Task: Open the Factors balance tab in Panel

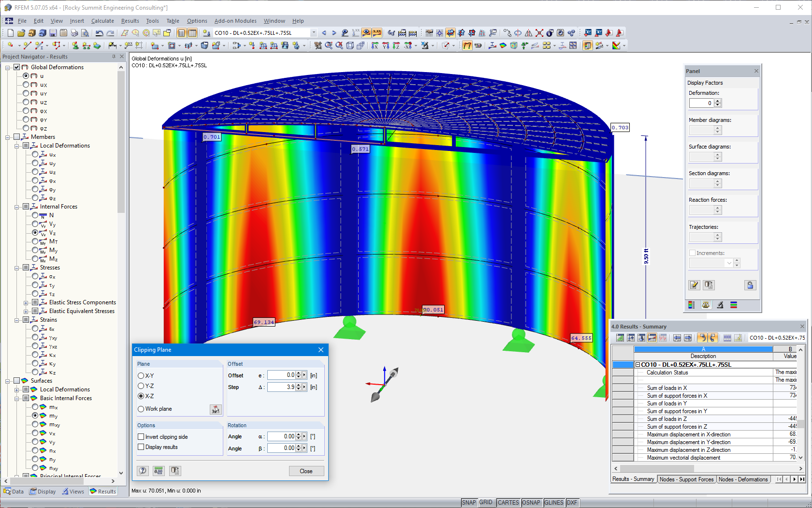Action: [706, 305]
